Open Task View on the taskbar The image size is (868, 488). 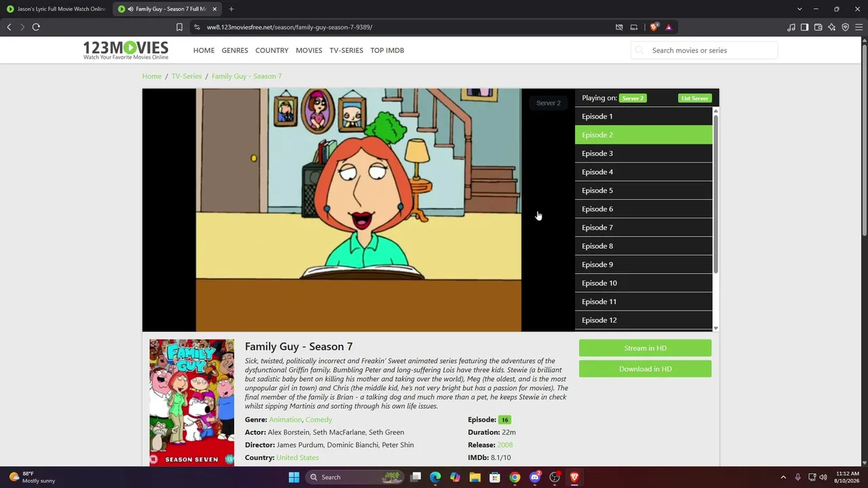(x=416, y=477)
